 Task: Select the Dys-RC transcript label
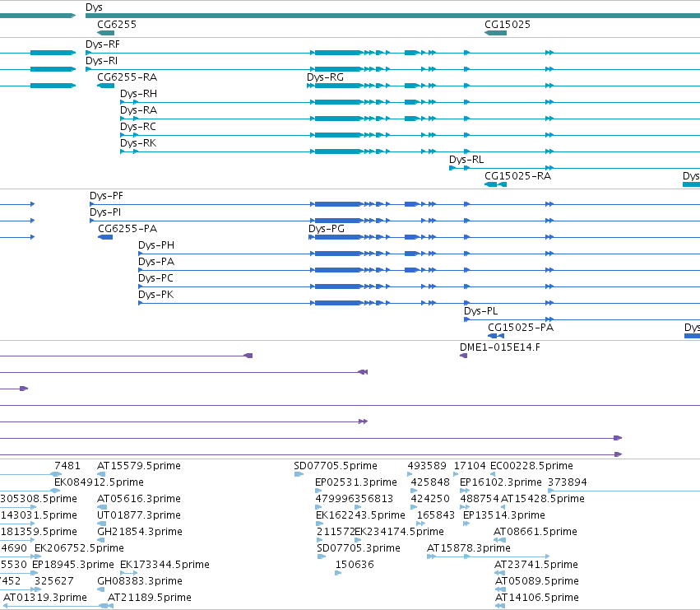[138, 127]
